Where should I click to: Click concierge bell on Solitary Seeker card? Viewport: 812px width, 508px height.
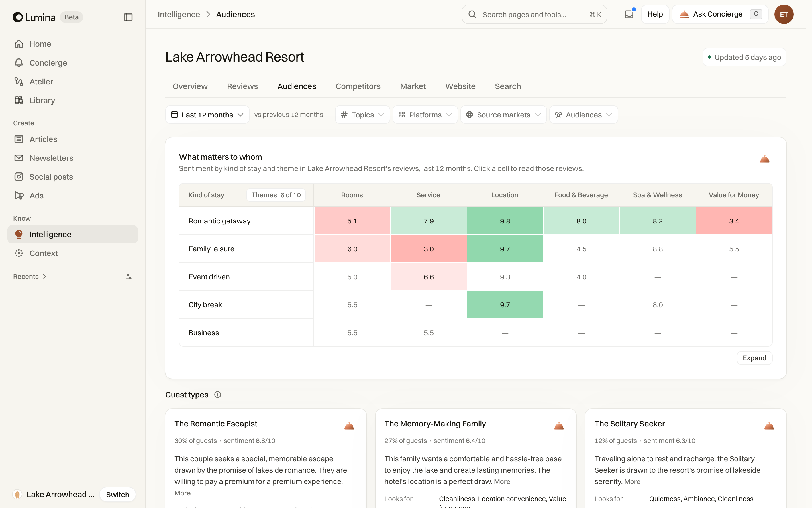click(x=769, y=426)
